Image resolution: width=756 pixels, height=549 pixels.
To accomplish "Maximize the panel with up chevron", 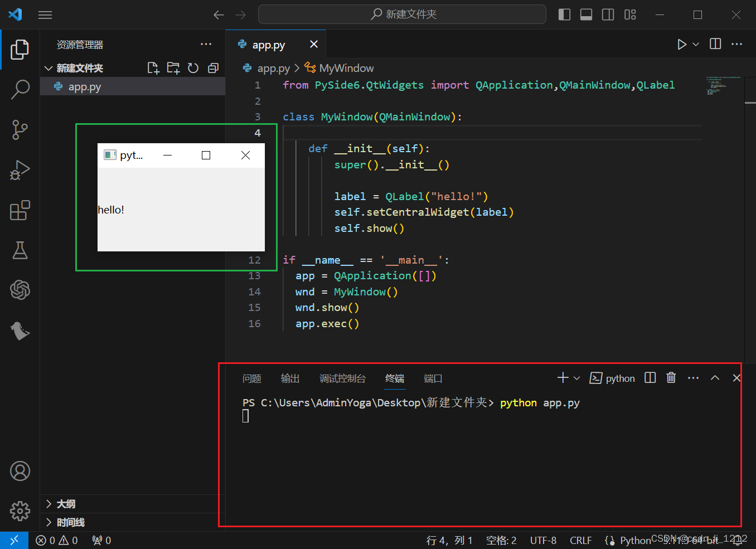I will (x=715, y=378).
